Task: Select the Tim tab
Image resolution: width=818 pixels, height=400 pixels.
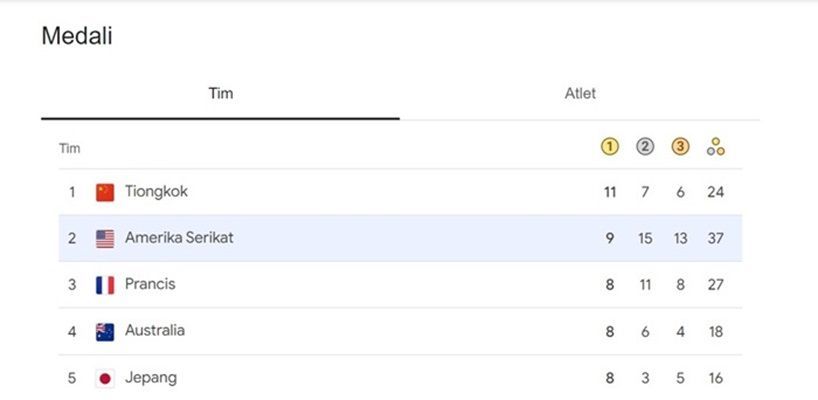Action: [x=221, y=94]
